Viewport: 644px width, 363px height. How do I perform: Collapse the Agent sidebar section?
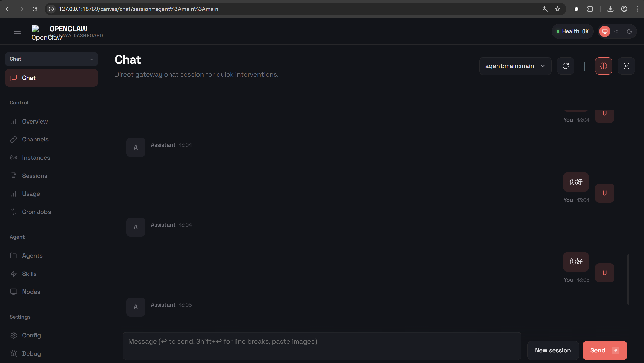pyautogui.click(x=91, y=237)
